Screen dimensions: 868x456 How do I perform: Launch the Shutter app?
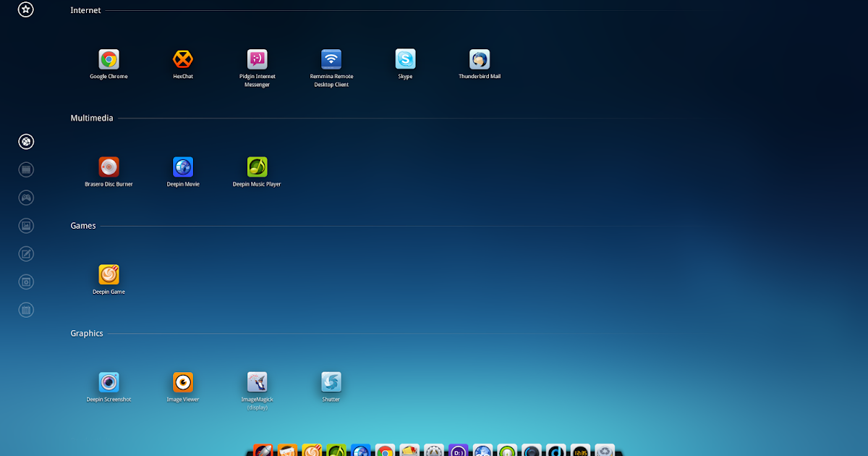click(x=331, y=382)
